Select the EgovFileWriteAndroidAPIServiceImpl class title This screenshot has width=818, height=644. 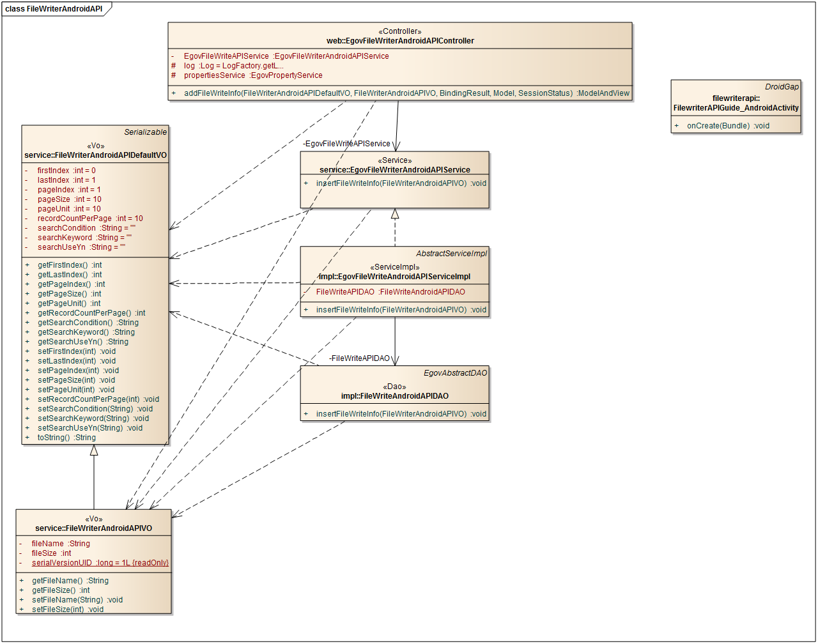pos(395,277)
